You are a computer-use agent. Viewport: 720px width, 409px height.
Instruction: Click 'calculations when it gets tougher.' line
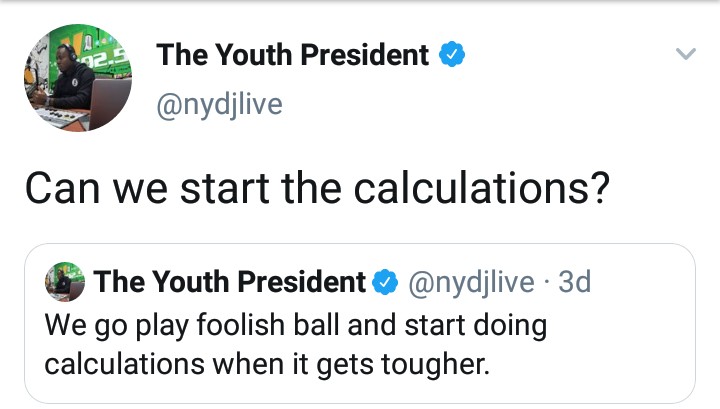[x=267, y=365]
